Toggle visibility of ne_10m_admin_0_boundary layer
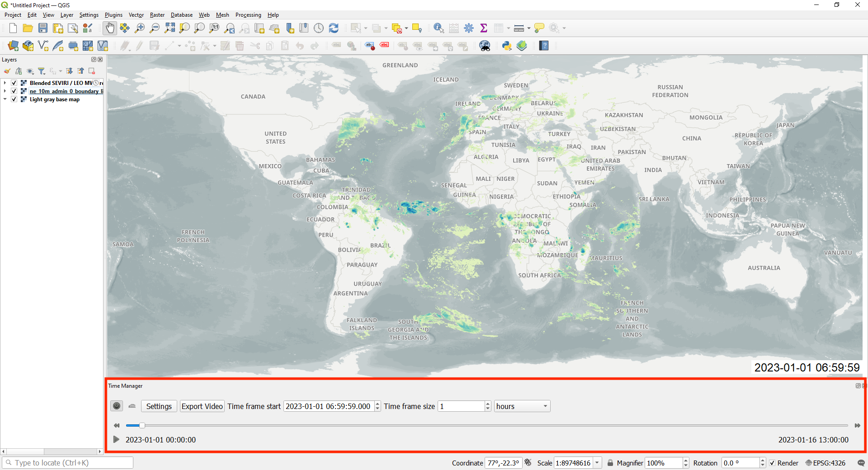Viewport: 868px width, 470px height. click(x=14, y=91)
